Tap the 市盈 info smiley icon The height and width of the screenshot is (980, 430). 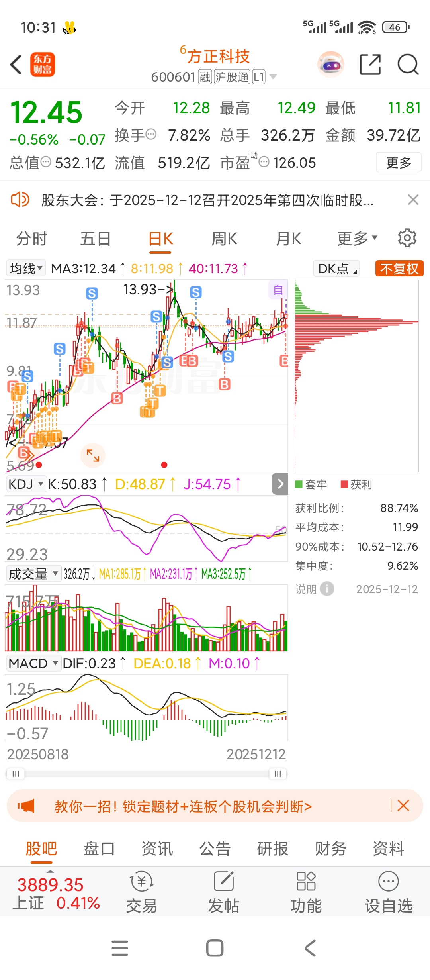click(264, 162)
